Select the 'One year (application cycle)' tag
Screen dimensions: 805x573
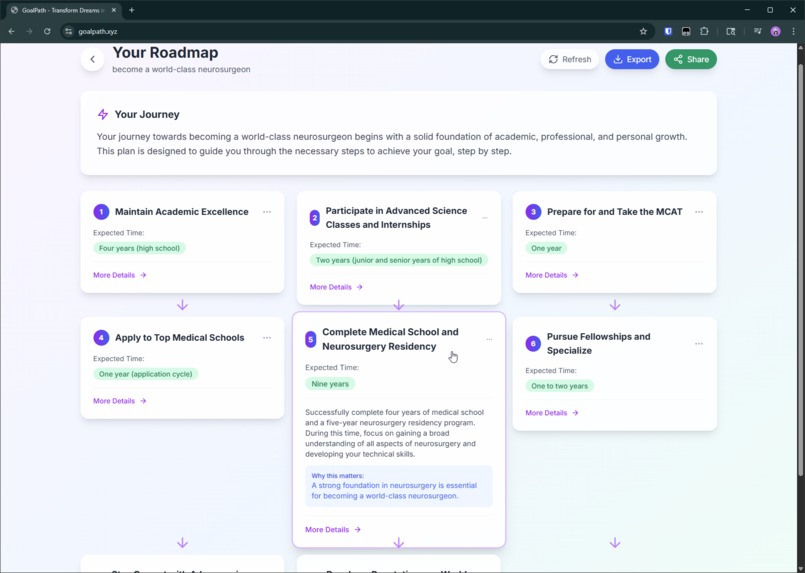(x=145, y=374)
